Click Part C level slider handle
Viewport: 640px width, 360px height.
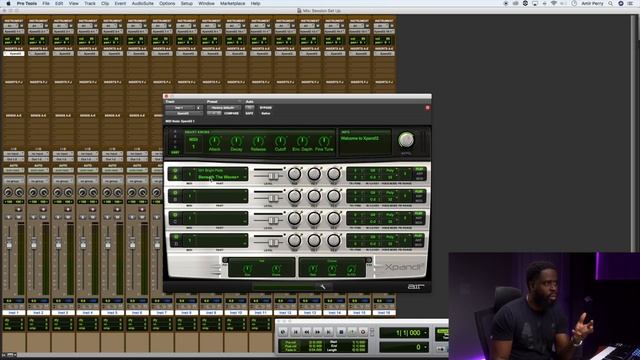point(273,220)
